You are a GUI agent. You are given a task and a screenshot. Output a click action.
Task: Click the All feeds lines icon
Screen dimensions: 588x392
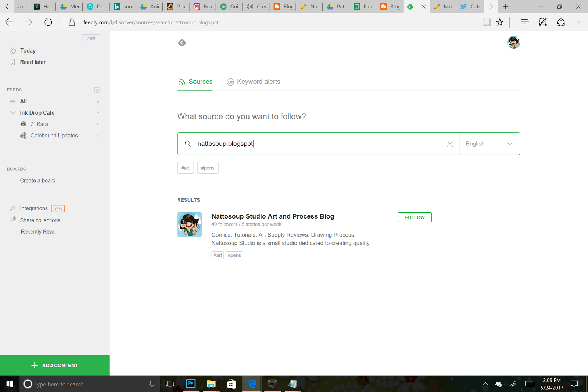pyautogui.click(x=13, y=101)
